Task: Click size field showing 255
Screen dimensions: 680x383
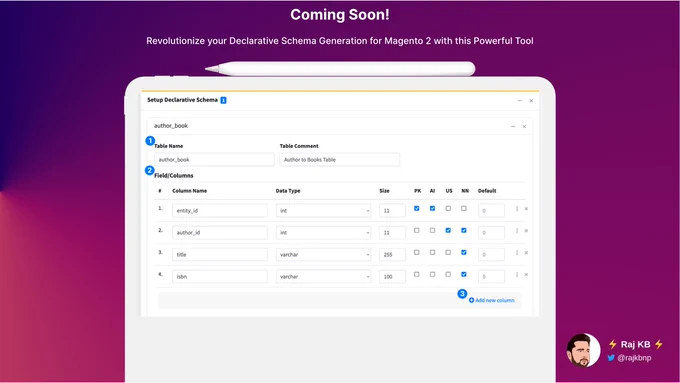Action: 392,255
